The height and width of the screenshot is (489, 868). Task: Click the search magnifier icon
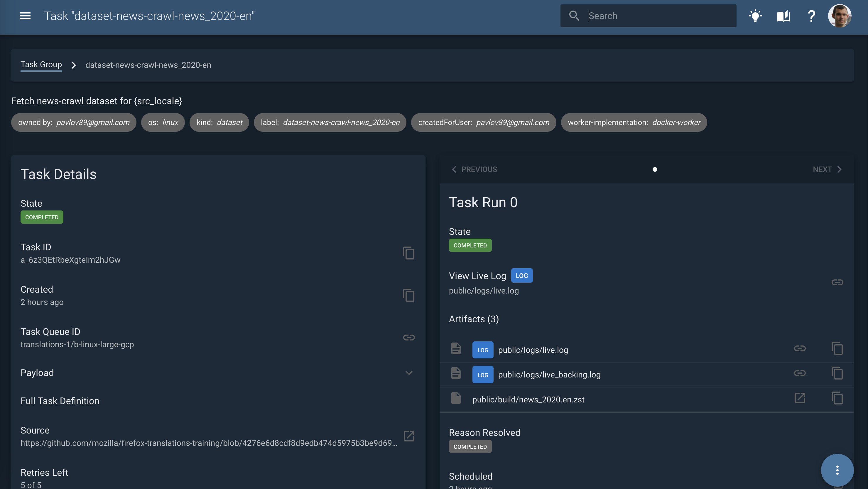pos(574,16)
